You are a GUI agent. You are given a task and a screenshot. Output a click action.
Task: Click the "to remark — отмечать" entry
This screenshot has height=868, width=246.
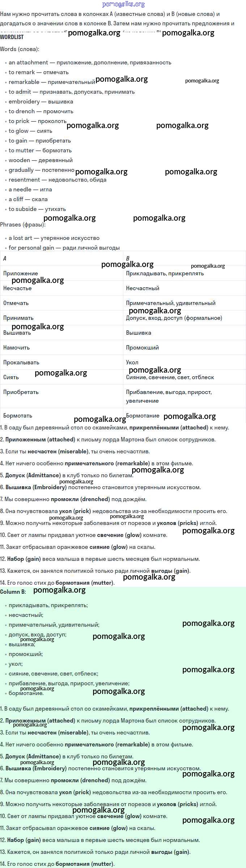(38, 72)
